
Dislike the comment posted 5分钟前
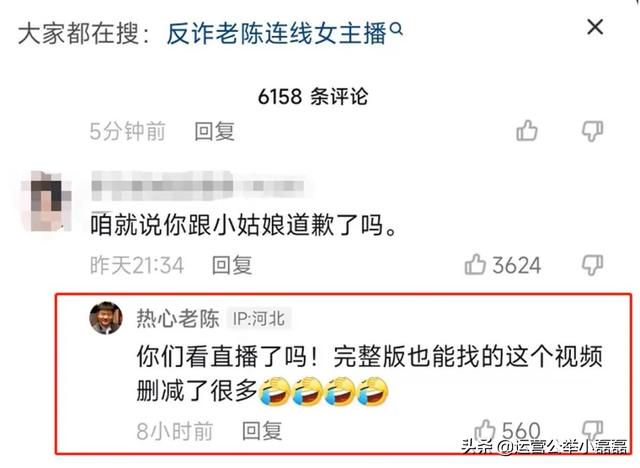click(x=592, y=131)
